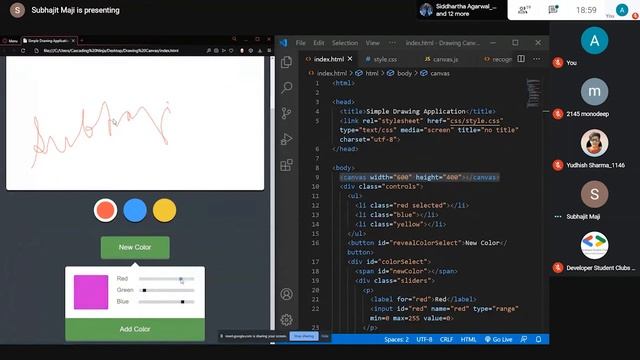Select the yellow color circle
640x360 pixels.
164,211
